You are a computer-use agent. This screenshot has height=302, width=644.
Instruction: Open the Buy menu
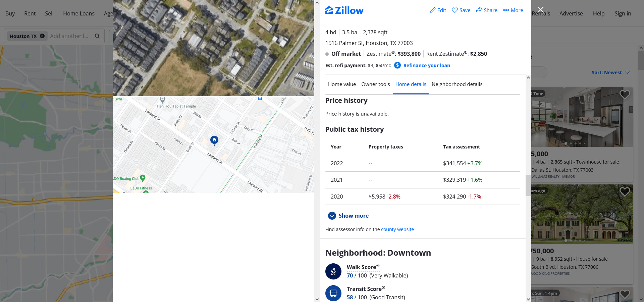click(x=10, y=13)
